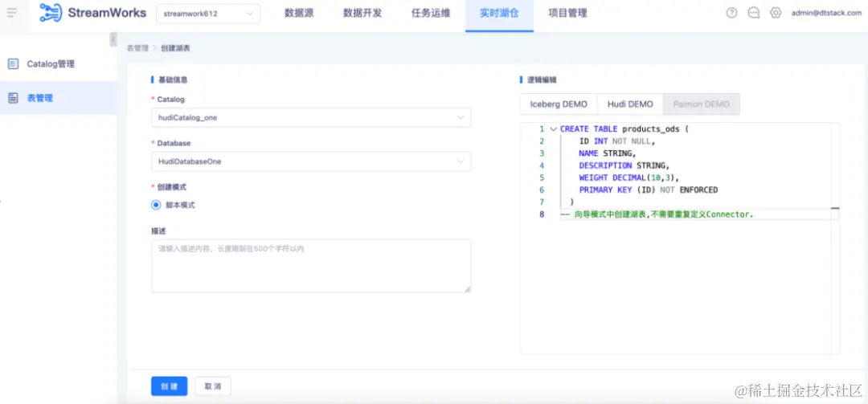Click the StreamWorks logo icon
Viewport: 868px width, 404px height.
click(51, 13)
